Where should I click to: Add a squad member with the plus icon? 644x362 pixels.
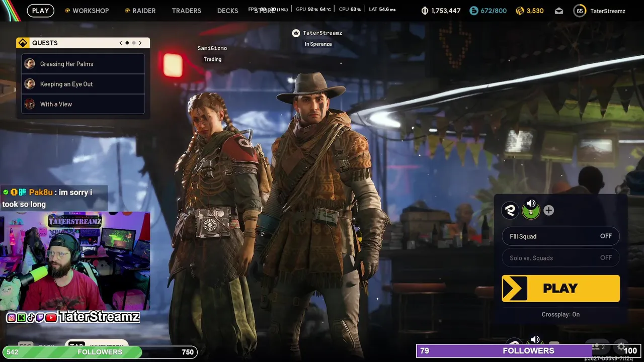click(x=549, y=210)
